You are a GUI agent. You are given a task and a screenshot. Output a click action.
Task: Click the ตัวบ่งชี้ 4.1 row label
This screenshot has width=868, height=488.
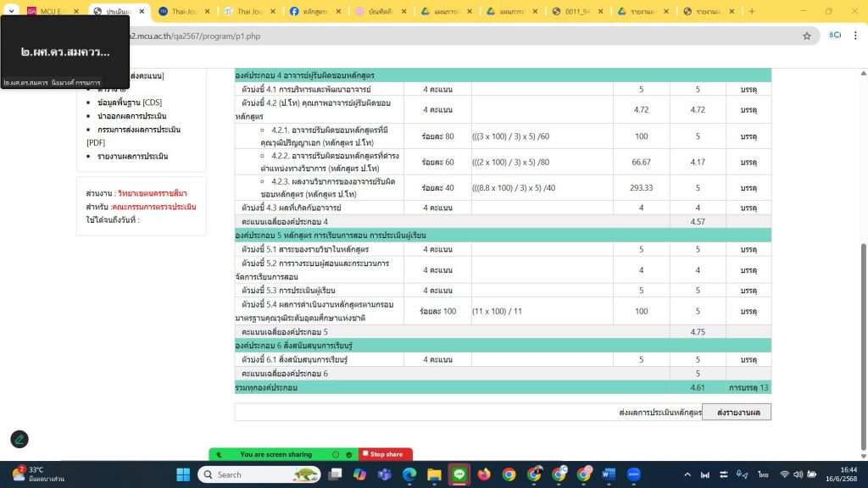pyautogui.click(x=306, y=89)
